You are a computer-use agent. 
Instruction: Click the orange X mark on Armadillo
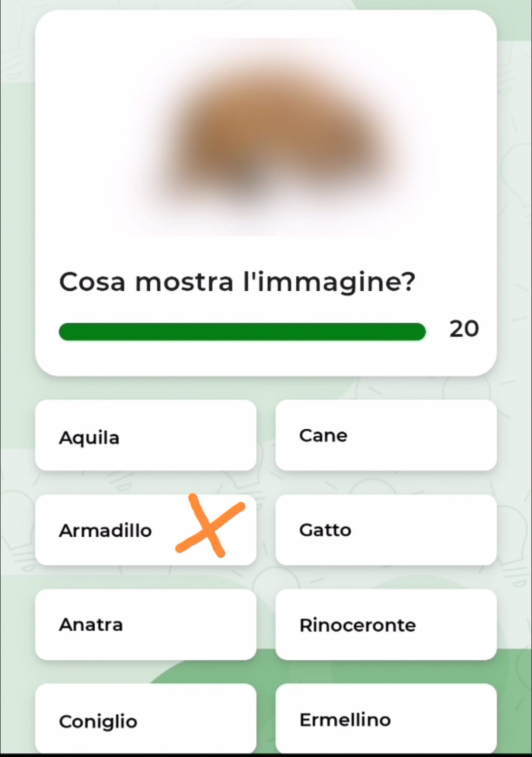[x=210, y=525]
